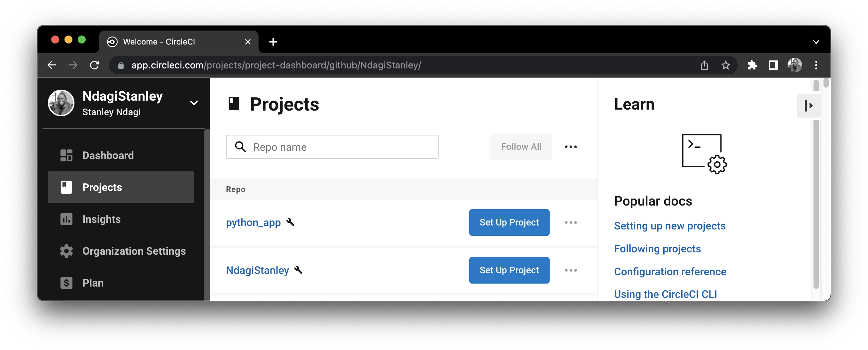Bookmark this page with the star icon

(x=725, y=65)
